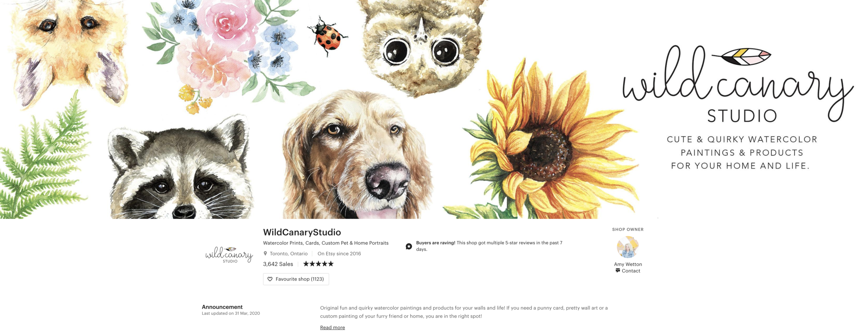Click the five-star rating icons
The image size is (868, 335).
click(x=318, y=264)
